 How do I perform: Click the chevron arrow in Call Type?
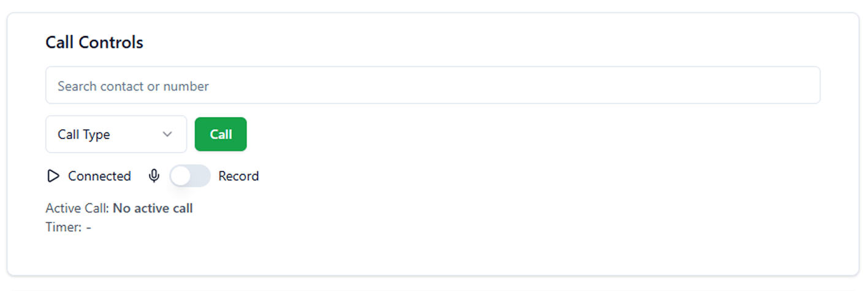click(x=167, y=135)
